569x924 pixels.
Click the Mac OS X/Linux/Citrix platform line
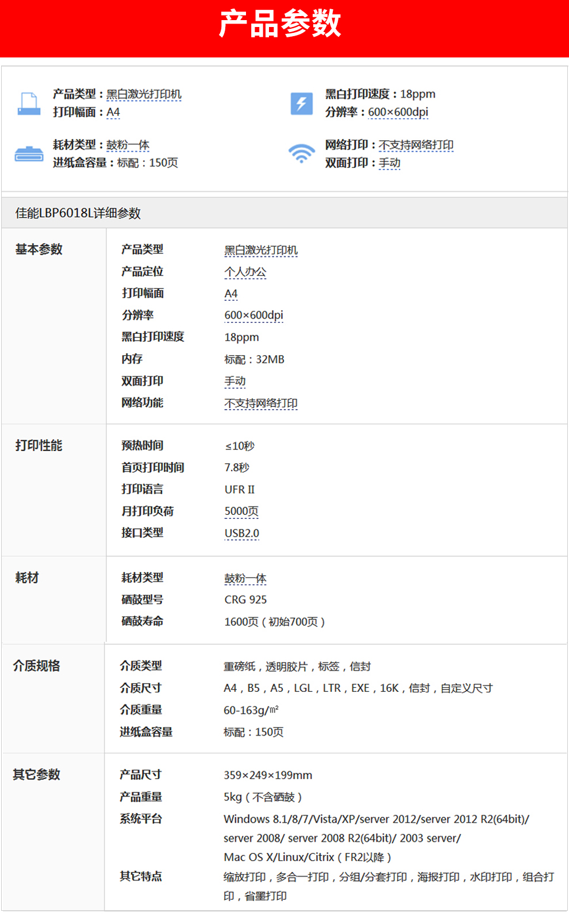[307, 857]
